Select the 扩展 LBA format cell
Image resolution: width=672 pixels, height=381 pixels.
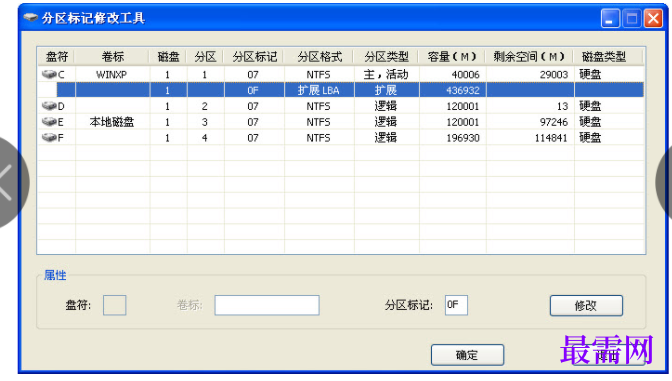[318, 90]
